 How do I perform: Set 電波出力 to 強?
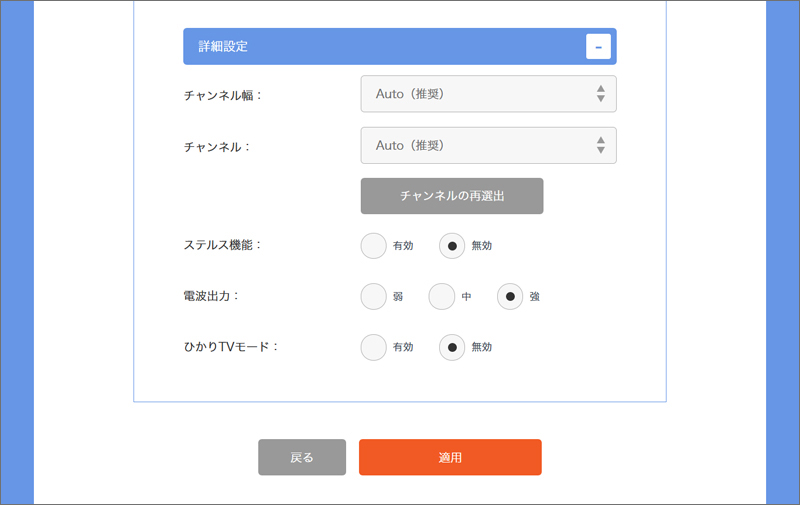(510, 296)
